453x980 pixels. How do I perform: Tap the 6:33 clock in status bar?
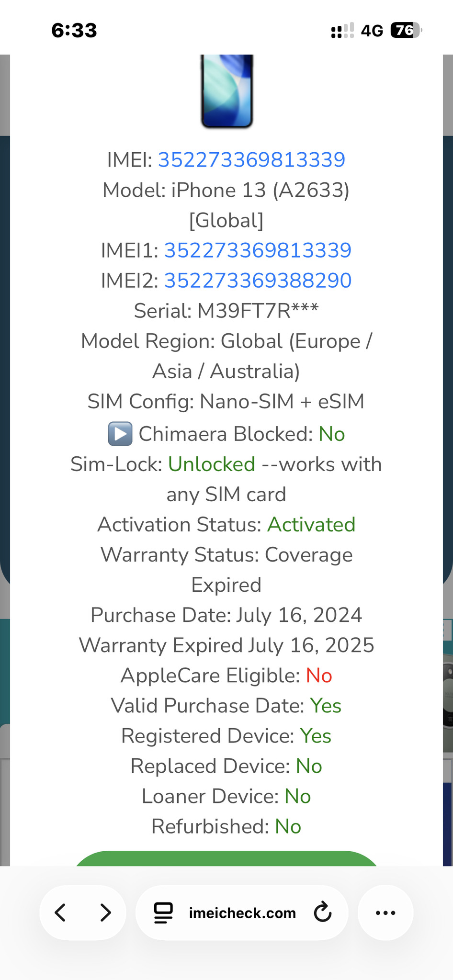click(x=74, y=31)
